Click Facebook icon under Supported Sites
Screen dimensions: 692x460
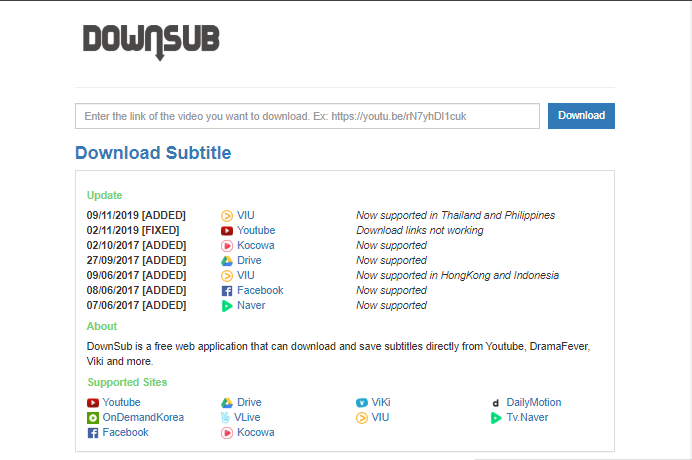click(x=93, y=433)
